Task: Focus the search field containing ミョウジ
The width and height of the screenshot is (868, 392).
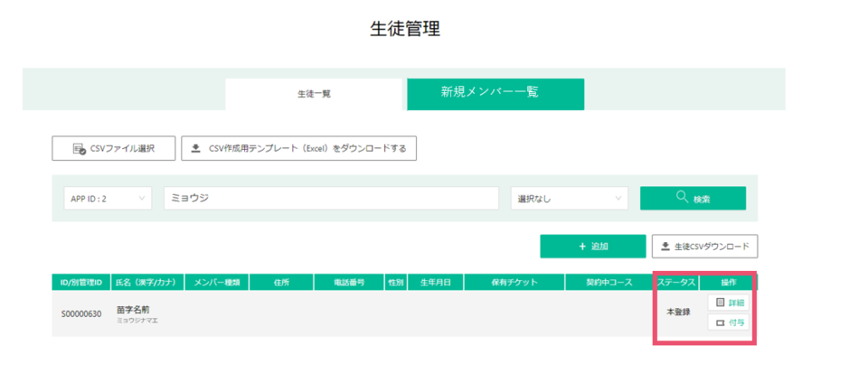Action: point(331,198)
